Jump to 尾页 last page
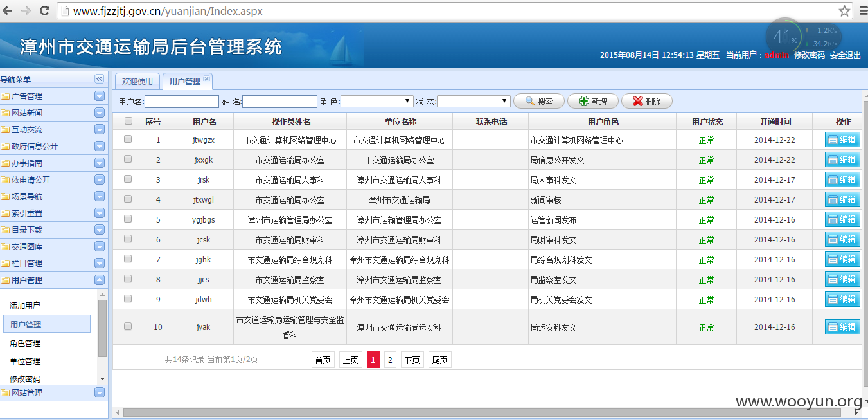 pyautogui.click(x=439, y=360)
